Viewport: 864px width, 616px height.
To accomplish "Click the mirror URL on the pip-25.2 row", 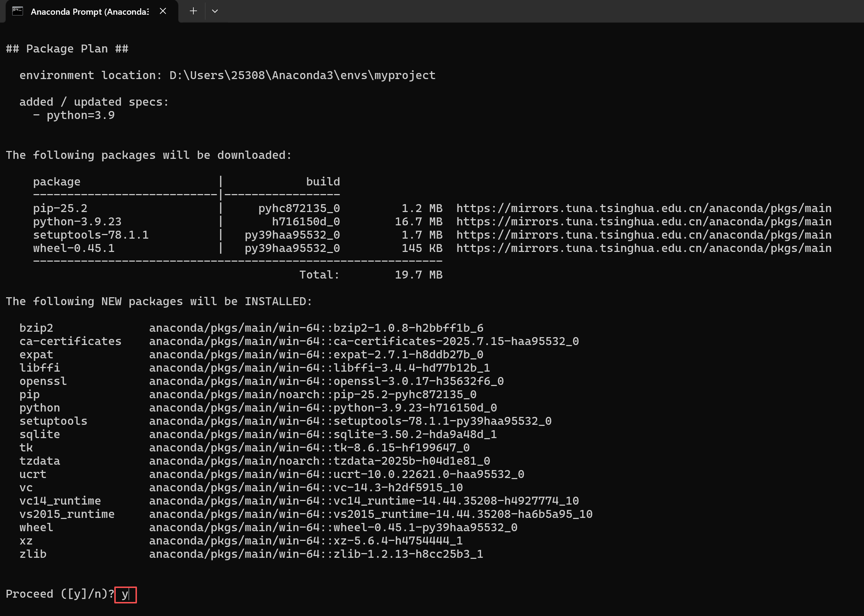I will point(644,208).
